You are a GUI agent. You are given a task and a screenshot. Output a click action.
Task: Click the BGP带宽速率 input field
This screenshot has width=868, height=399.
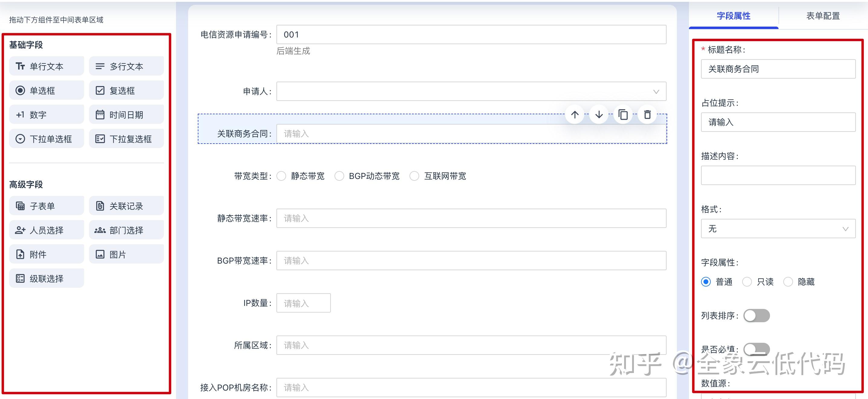pos(472,261)
